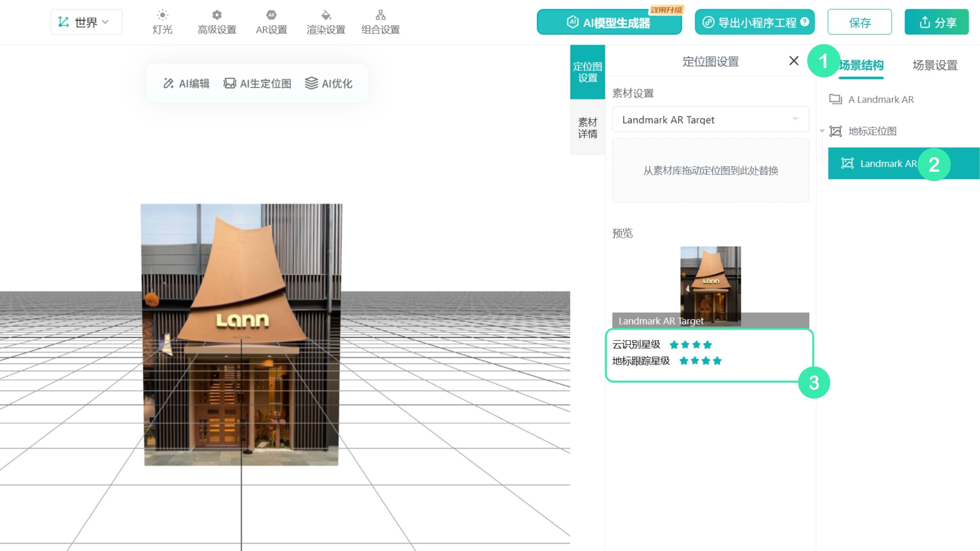Screen dimensions: 980x551
Task: Click the 预览 section label
Action: [x=622, y=233]
